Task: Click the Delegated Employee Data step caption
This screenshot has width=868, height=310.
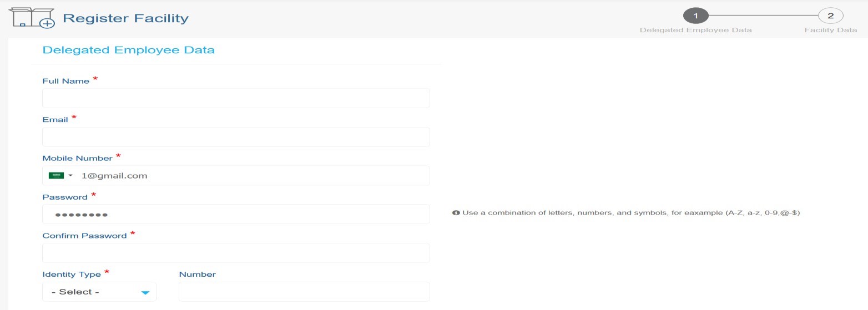Action: pos(696,30)
